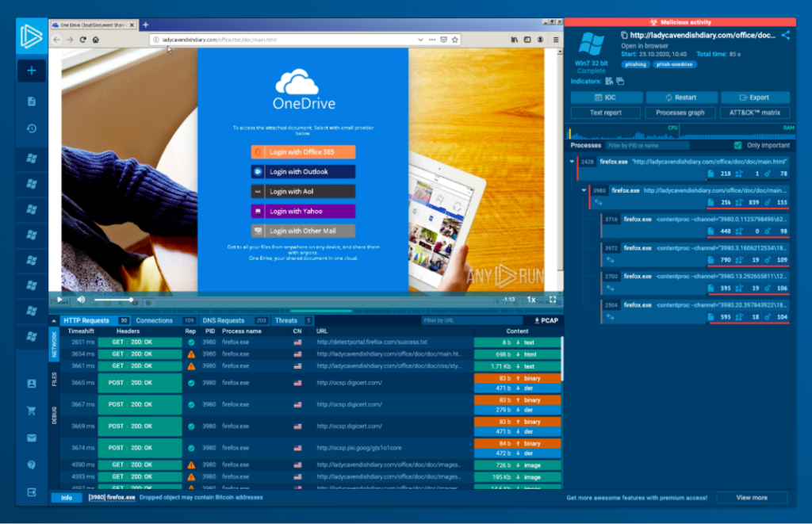Click the share icon next to the URL
Screen dimensions: 812x524
pos(785,36)
